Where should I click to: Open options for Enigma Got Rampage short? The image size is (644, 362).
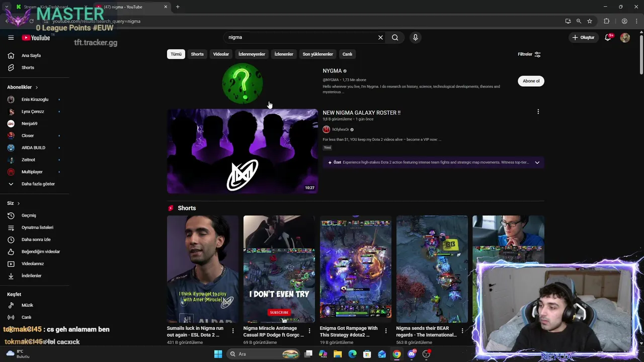coord(386,331)
